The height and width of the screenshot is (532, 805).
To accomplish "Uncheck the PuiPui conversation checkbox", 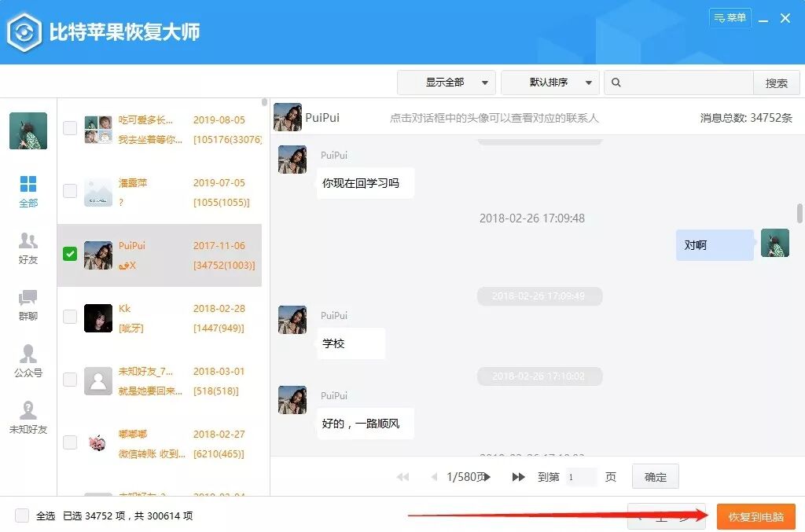I will [70, 254].
